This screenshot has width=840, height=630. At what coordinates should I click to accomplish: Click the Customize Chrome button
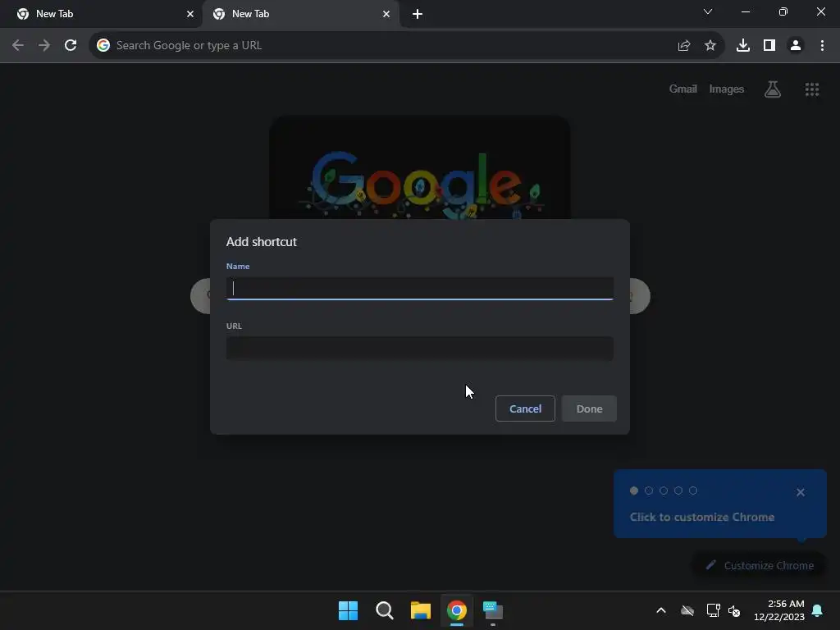click(x=760, y=565)
